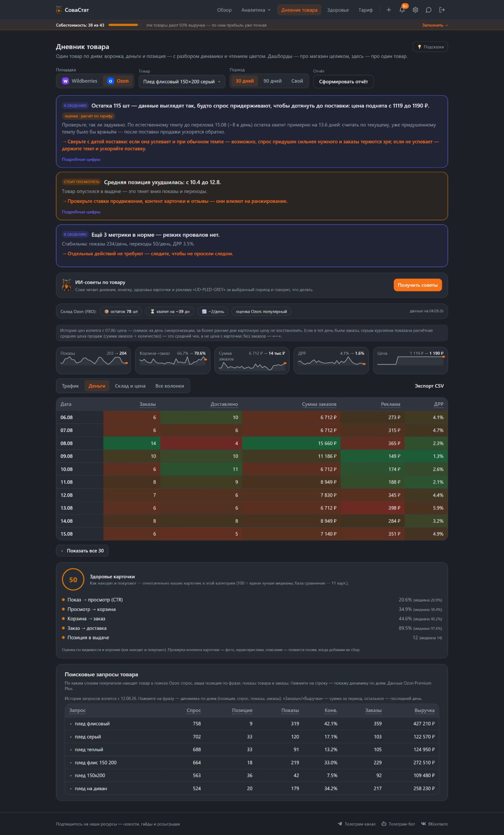Click the blue Ozon O icon
Image resolution: width=504 pixels, height=835 pixels.
[111, 81]
